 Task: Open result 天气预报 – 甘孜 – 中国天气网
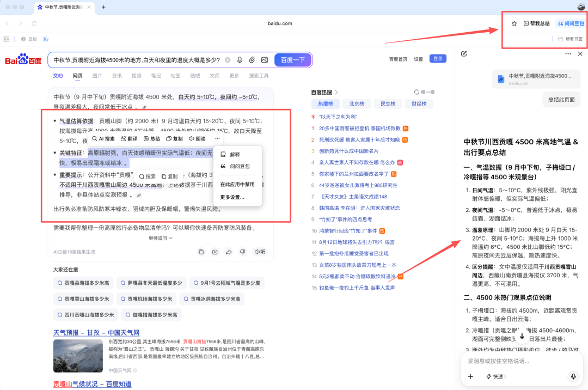96,333
